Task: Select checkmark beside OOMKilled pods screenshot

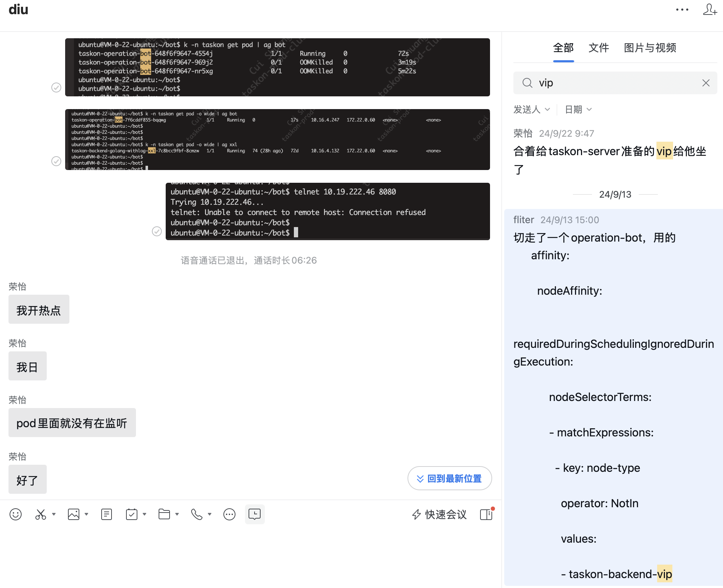Action: pos(56,87)
